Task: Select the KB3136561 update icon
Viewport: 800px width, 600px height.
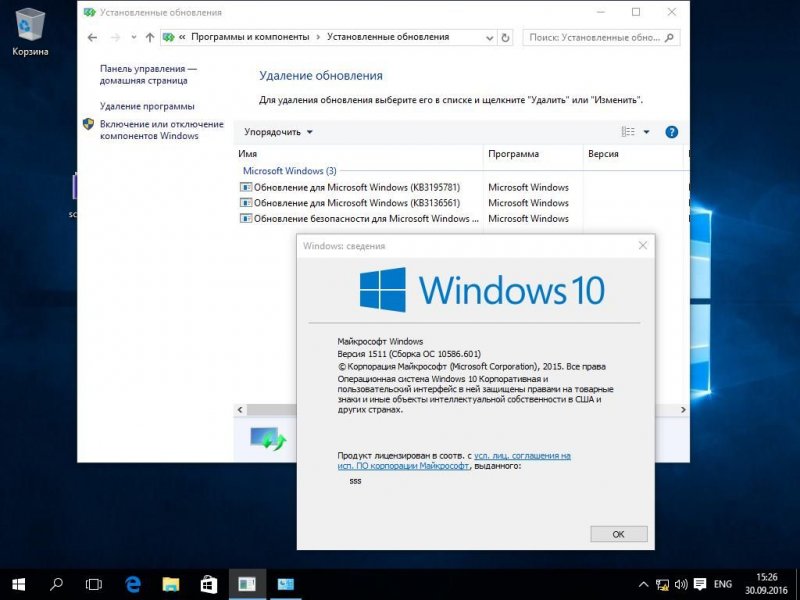Action: pos(246,203)
